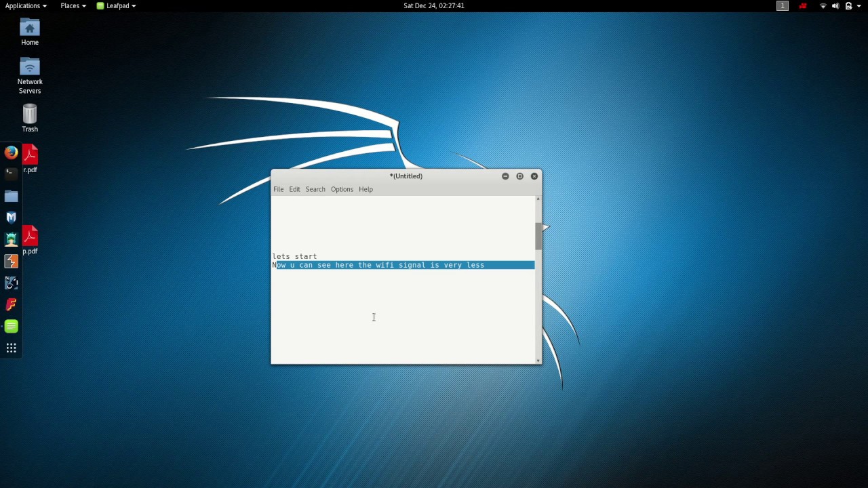The height and width of the screenshot is (488, 868).
Task: Open the Trash desktop icon
Action: click(x=30, y=118)
